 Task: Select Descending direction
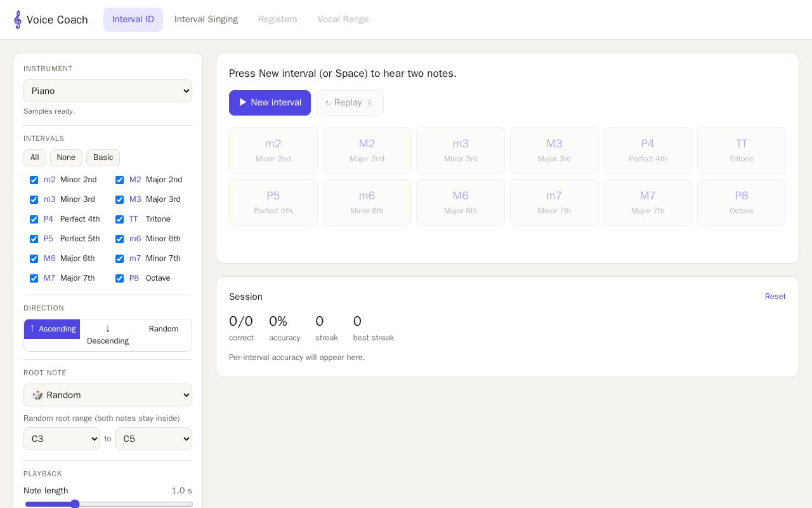click(108, 335)
